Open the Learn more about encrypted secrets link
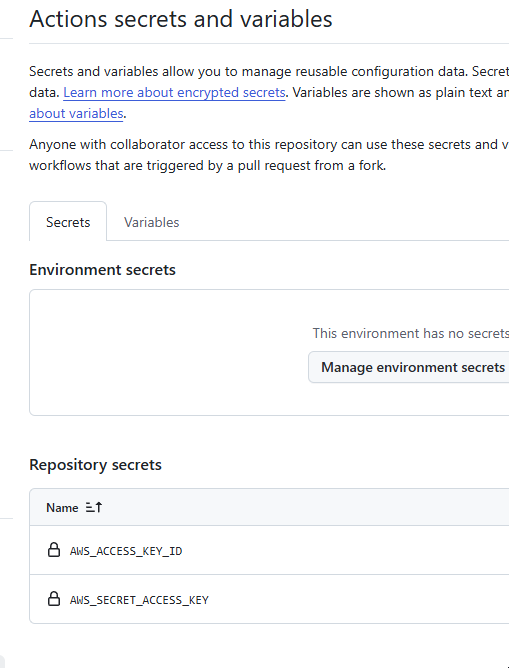Image resolution: width=509 pixels, height=668 pixels. pos(174,92)
